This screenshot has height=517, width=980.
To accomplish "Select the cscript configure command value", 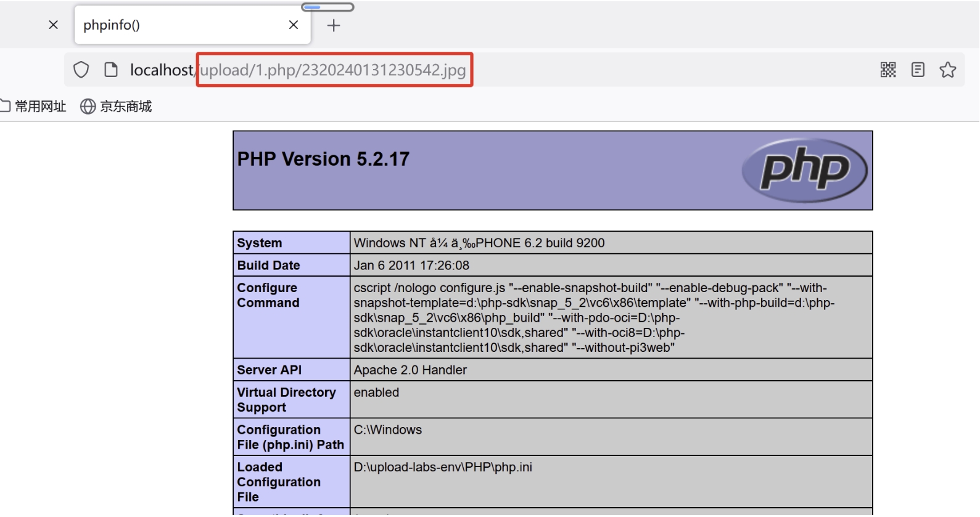I will coord(595,317).
